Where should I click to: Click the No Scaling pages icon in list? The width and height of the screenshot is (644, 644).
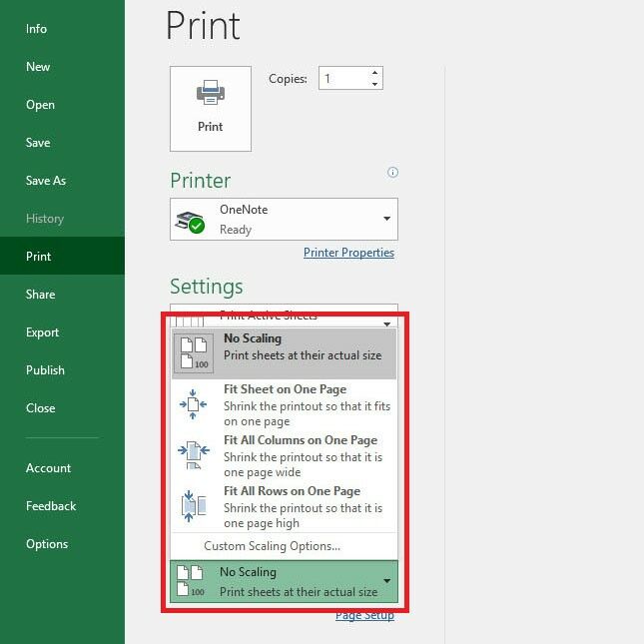[x=194, y=352]
